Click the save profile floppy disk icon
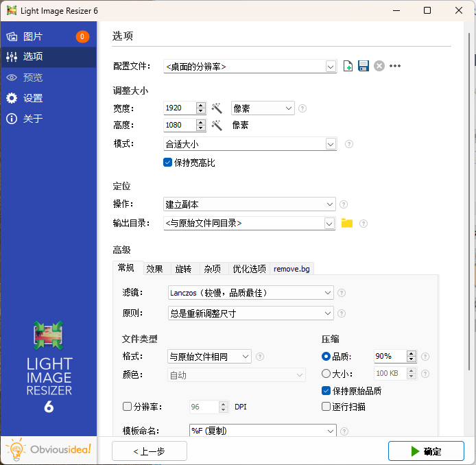The height and width of the screenshot is (465, 476). (x=364, y=67)
